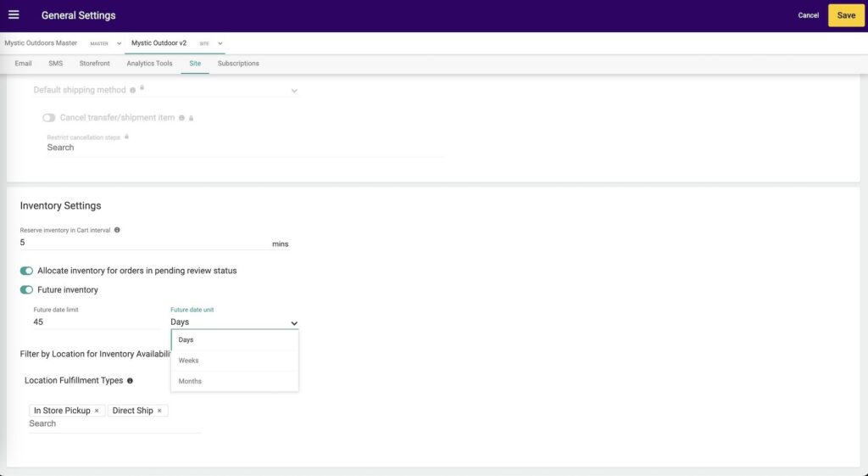Image resolution: width=868 pixels, height=476 pixels.
Task: Toggle Allocate inventory for pending review orders
Action: (x=26, y=271)
